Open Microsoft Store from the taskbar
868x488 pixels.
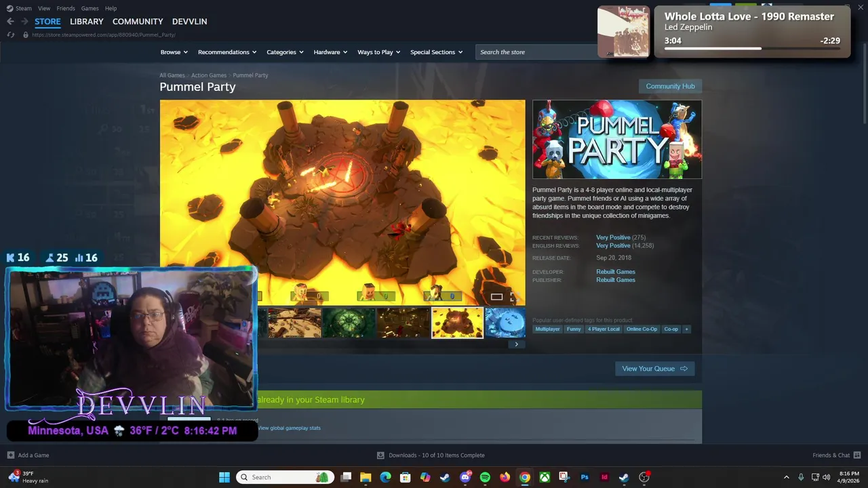coord(405,477)
